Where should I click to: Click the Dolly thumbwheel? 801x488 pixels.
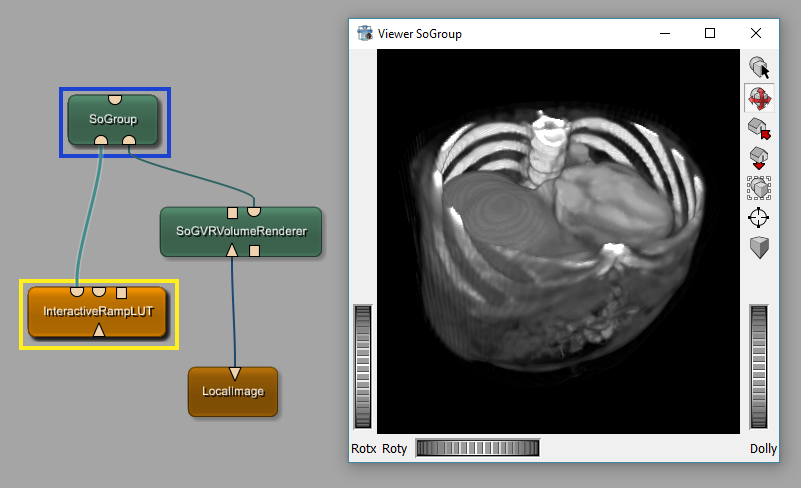pos(764,367)
